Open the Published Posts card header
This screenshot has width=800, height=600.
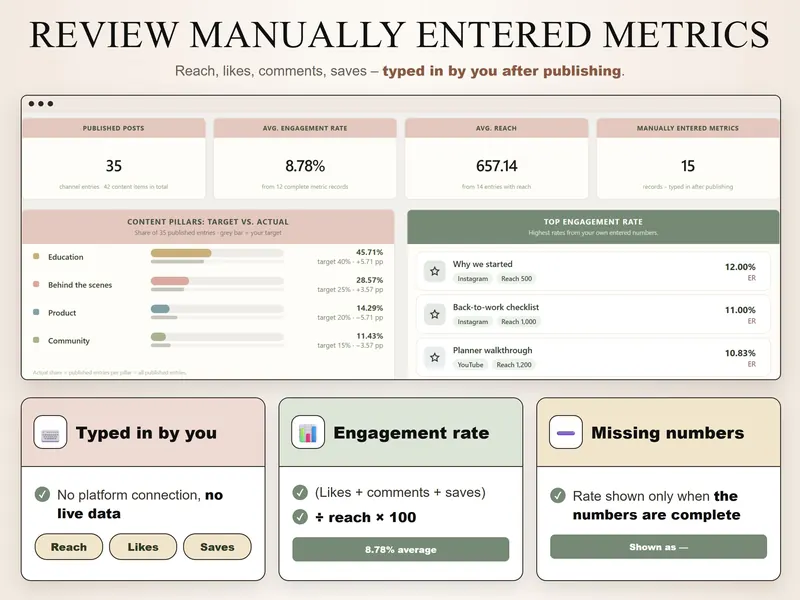pyautogui.click(x=114, y=128)
